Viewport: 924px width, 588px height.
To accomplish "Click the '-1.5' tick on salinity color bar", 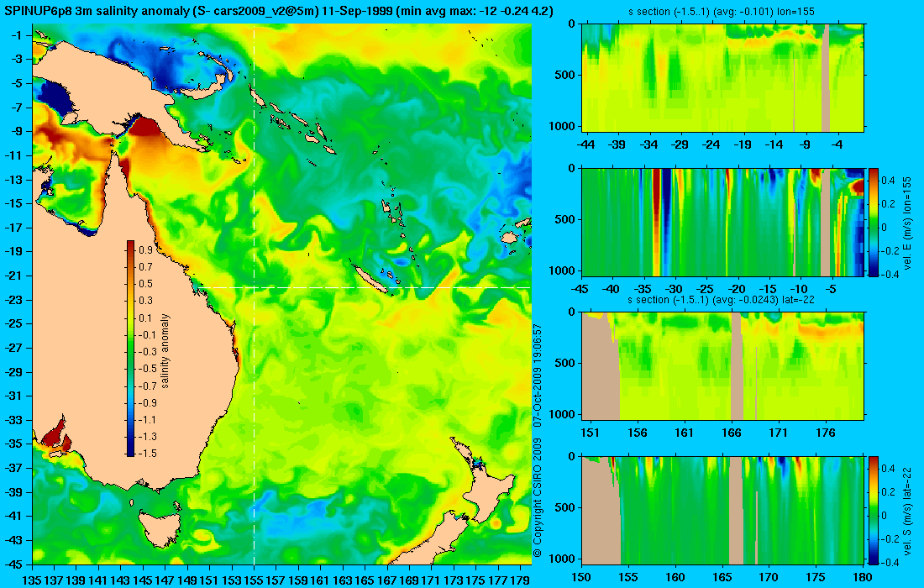I will point(146,453).
